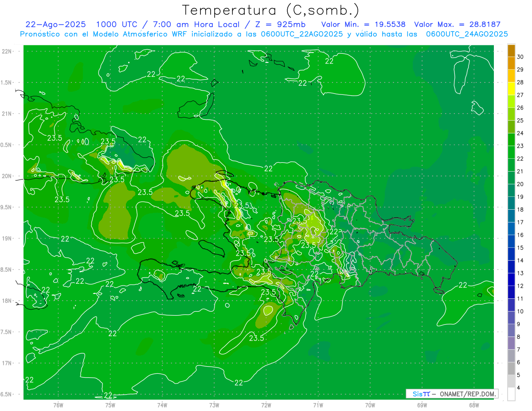Click the '74W' longitude axis label
532x411 pixels.
(162, 406)
